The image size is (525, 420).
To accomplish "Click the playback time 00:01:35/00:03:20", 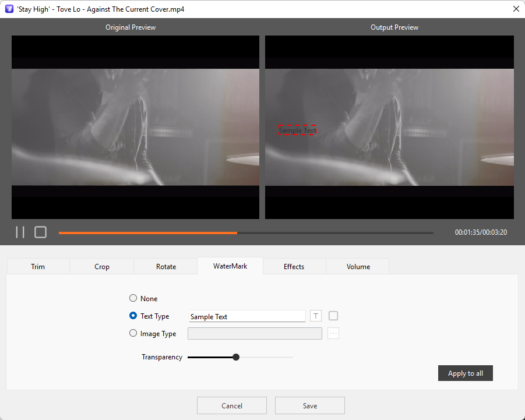I will click(481, 232).
